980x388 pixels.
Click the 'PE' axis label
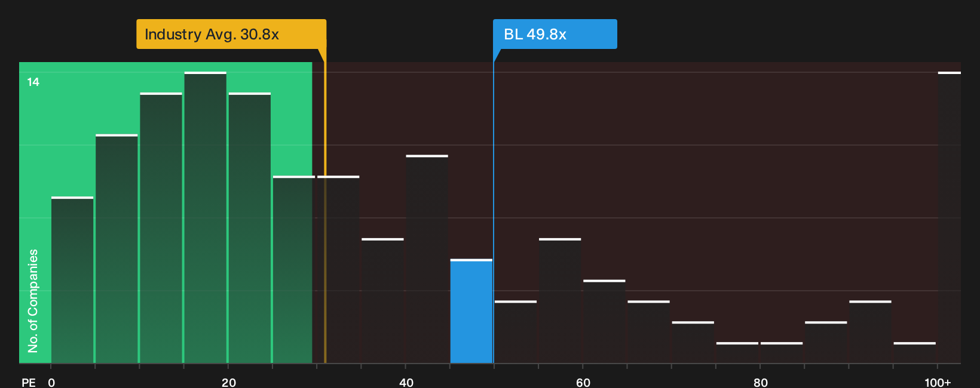[29, 382]
